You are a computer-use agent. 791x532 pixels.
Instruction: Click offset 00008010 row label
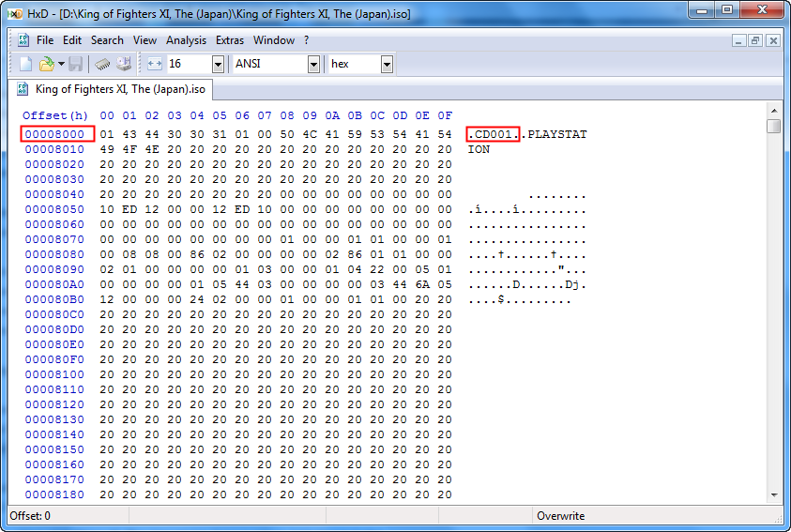[54, 149]
